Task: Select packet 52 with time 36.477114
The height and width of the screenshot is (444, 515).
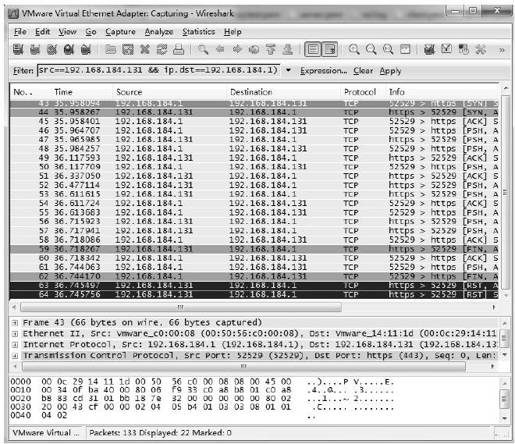Action: click(x=254, y=185)
